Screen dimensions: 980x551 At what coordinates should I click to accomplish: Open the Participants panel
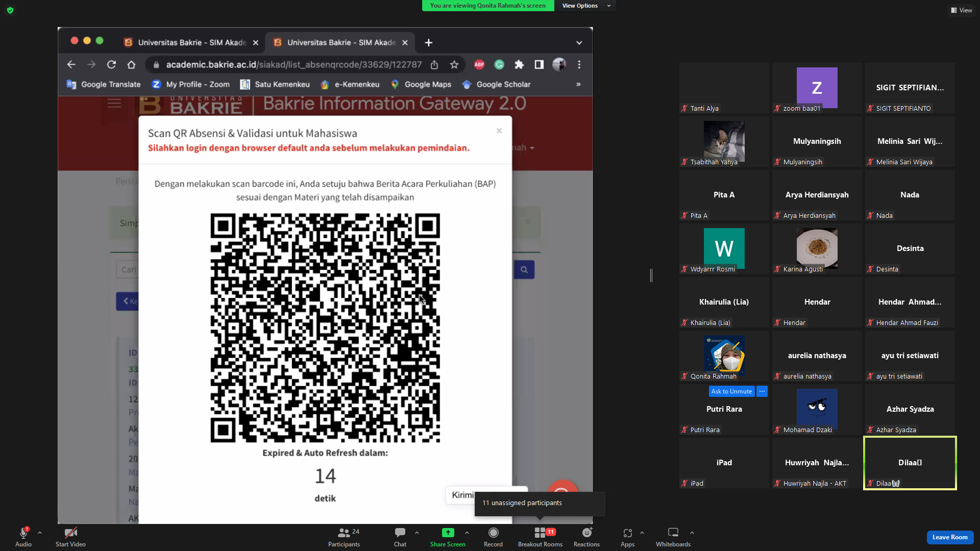click(x=344, y=537)
